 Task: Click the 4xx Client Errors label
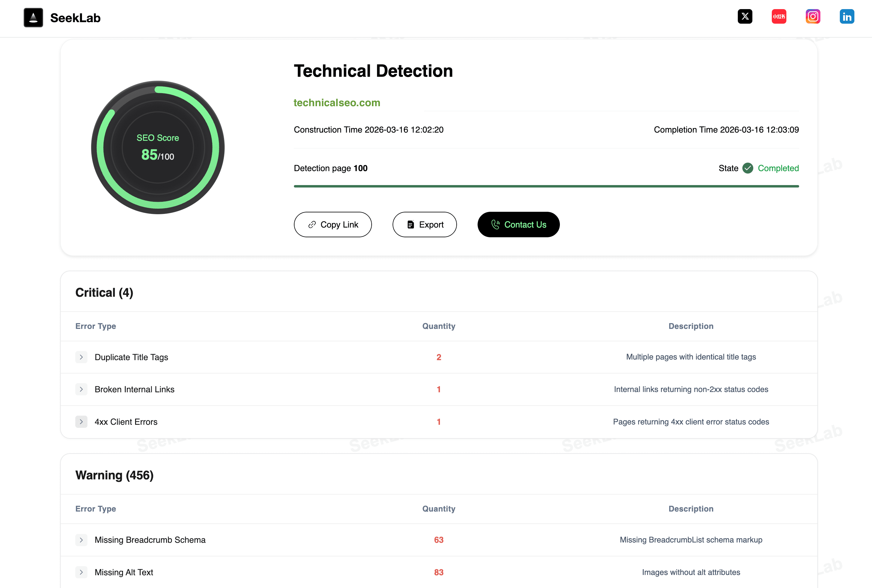pos(126,422)
